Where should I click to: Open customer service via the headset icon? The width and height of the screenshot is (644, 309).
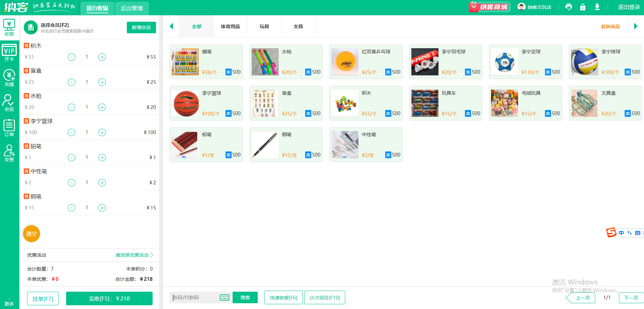coord(568,7)
